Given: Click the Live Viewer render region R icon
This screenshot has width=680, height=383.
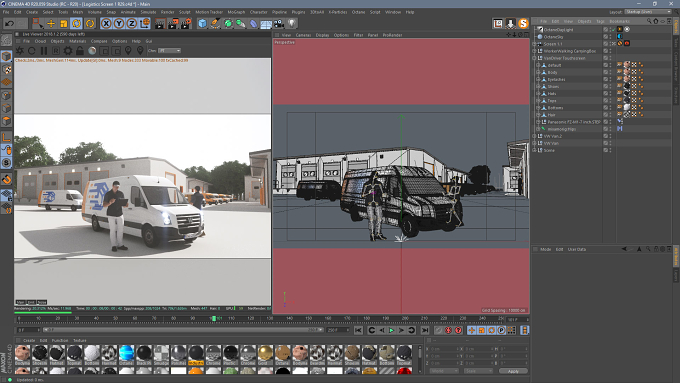Looking at the screenshot, I should pos(56,51).
